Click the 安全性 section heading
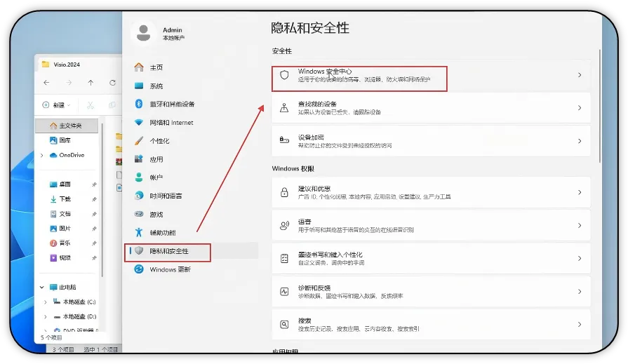Image resolution: width=628 pixels, height=364 pixels. [282, 51]
